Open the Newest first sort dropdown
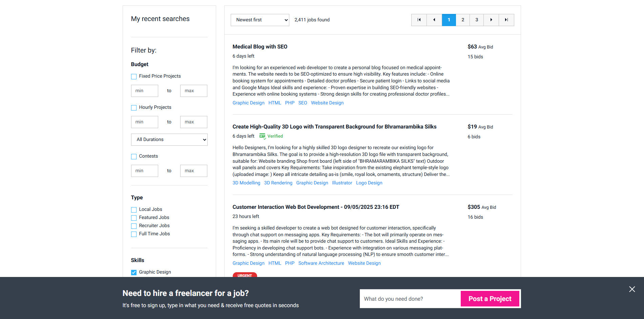The image size is (644, 319). click(259, 20)
